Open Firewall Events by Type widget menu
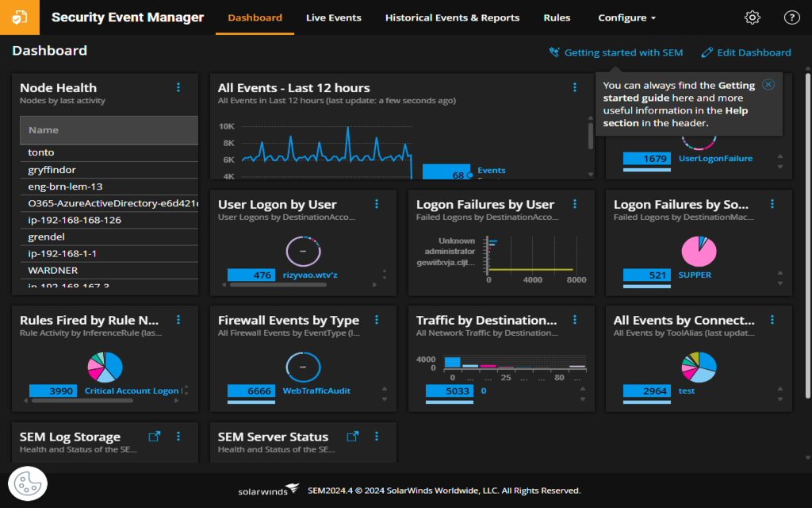This screenshot has height=508, width=812. click(377, 320)
